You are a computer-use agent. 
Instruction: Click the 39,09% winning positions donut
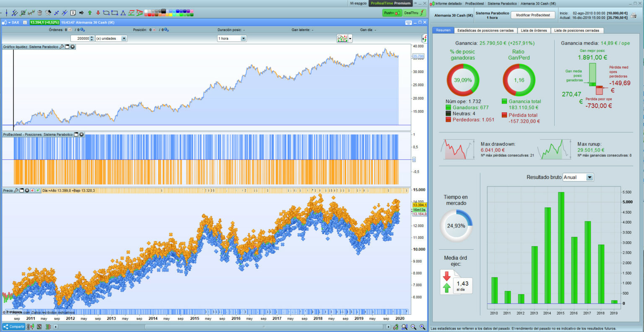(x=463, y=80)
